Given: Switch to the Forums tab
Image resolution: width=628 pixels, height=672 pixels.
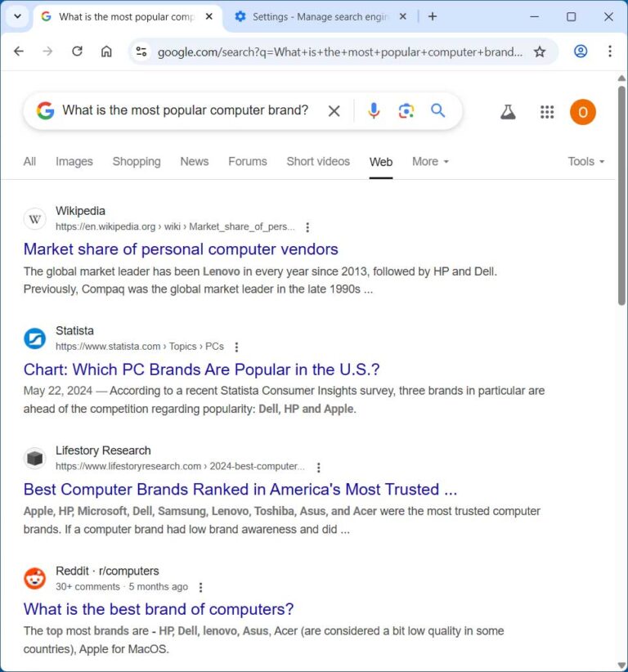Looking at the screenshot, I should (247, 162).
